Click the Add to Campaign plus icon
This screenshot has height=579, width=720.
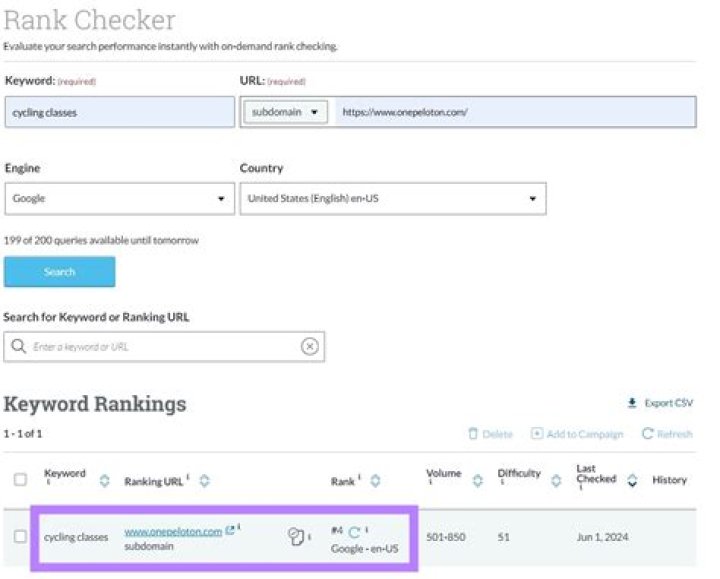pyautogui.click(x=537, y=434)
